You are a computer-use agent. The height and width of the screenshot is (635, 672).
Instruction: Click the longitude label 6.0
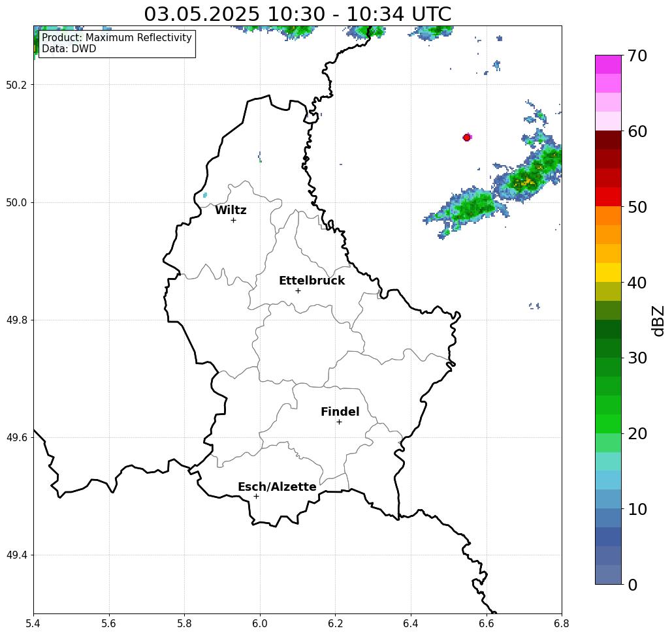[260, 623]
